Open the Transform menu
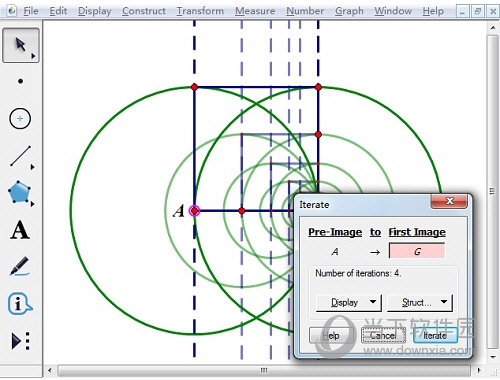500x380 pixels. [200, 11]
